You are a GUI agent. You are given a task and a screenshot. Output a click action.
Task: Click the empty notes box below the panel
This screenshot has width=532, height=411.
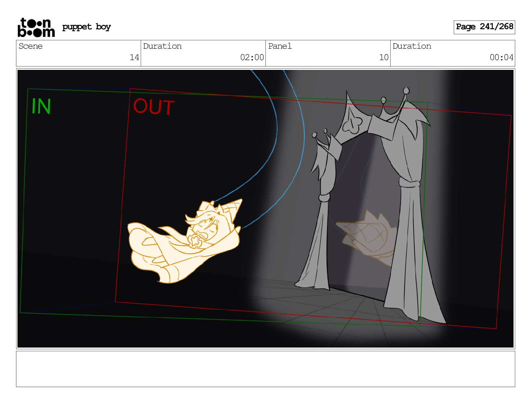pos(265,369)
